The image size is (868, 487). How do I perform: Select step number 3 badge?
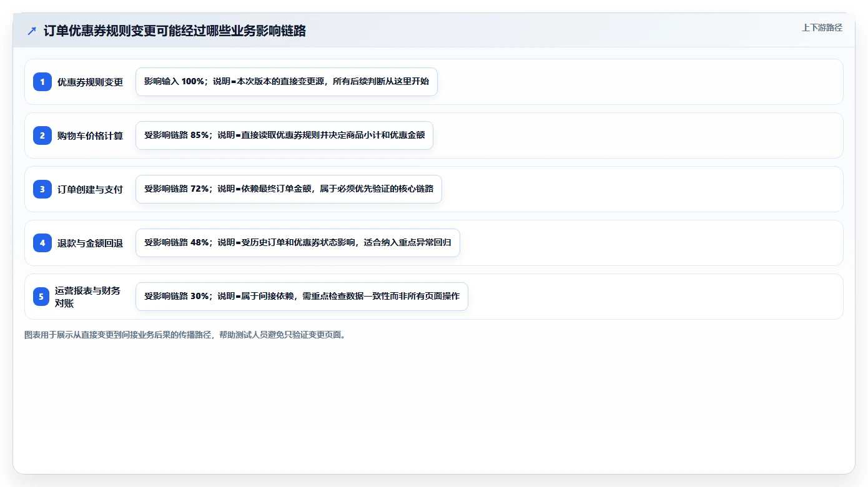pyautogui.click(x=42, y=189)
